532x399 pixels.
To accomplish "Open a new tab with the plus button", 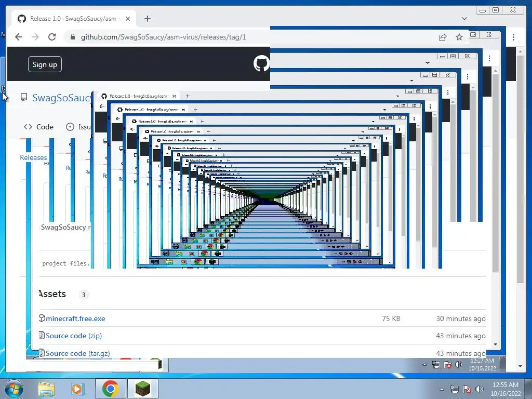I will coord(147,19).
